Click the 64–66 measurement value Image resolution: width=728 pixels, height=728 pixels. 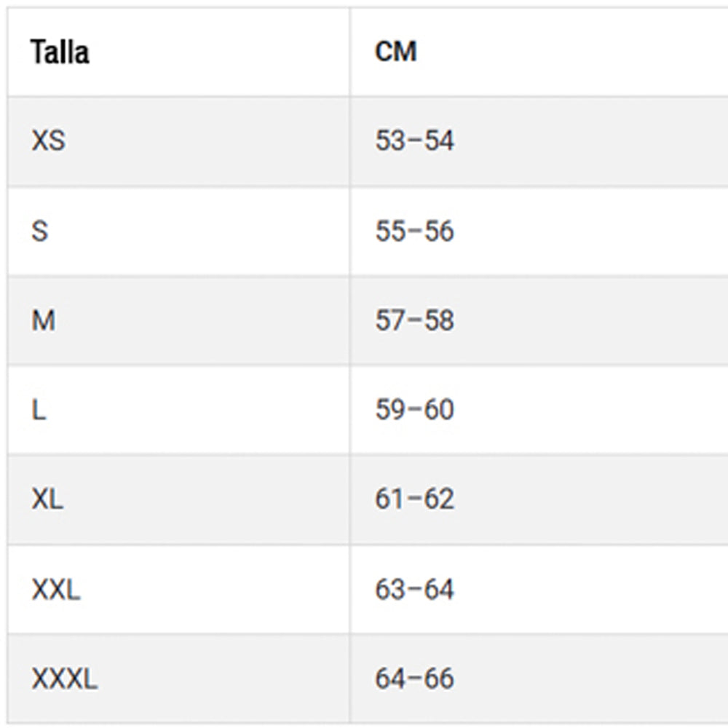(x=414, y=679)
